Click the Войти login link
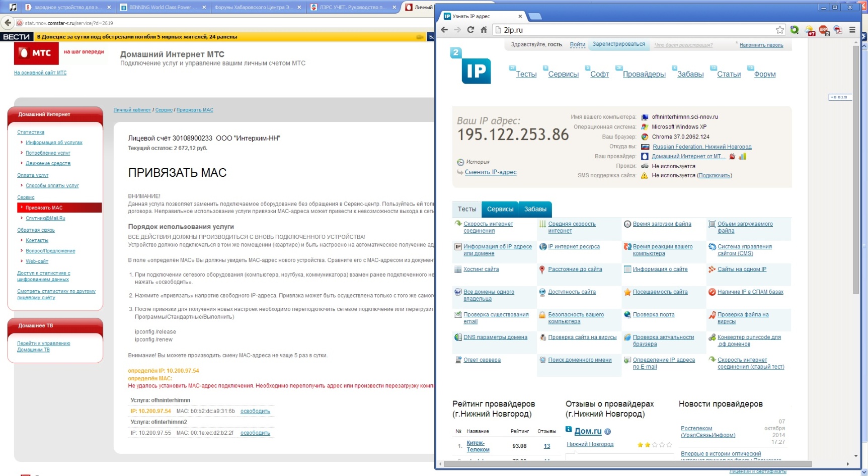This screenshot has width=868, height=476. 577,44
